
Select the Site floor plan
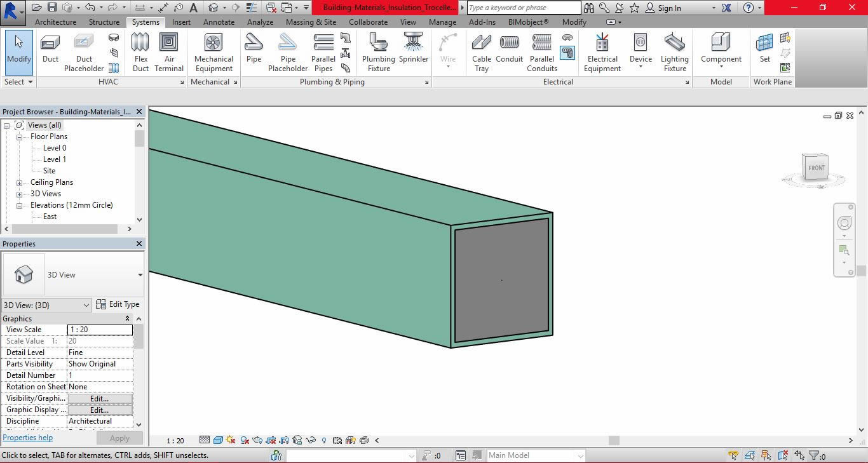tap(49, 171)
